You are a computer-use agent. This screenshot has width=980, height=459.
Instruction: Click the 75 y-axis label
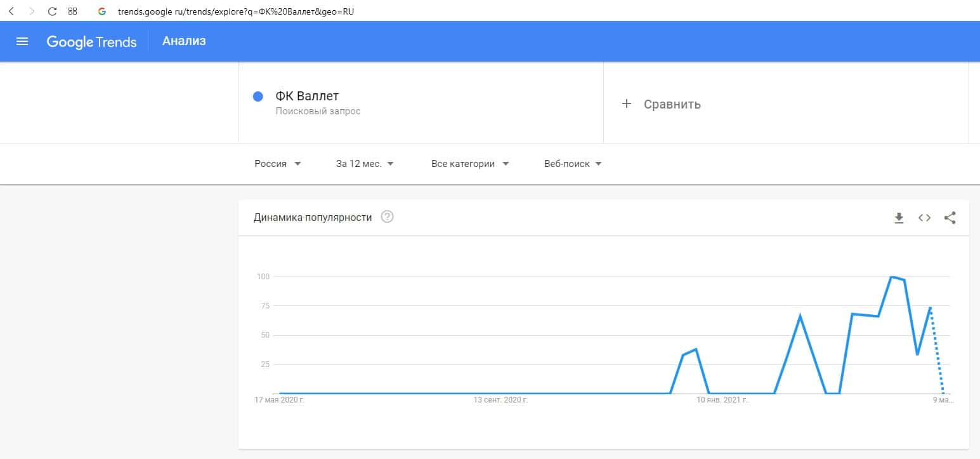pyautogui.click(x=265, y=306)
